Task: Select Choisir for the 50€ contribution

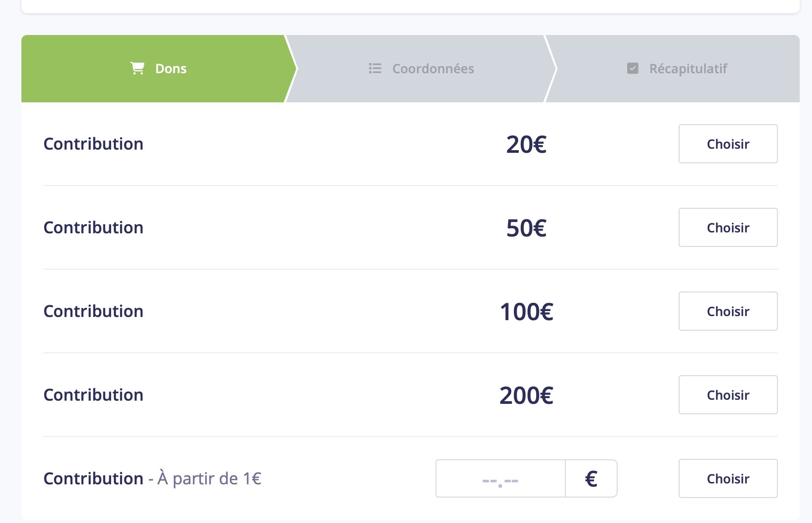Action: 728,227
